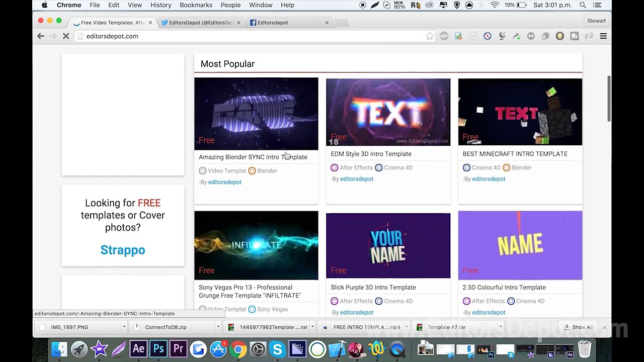644x362 pixels.
Task: Open Notification Center in the menu bar
Action: pyautogui.click(x=597, y=5)
